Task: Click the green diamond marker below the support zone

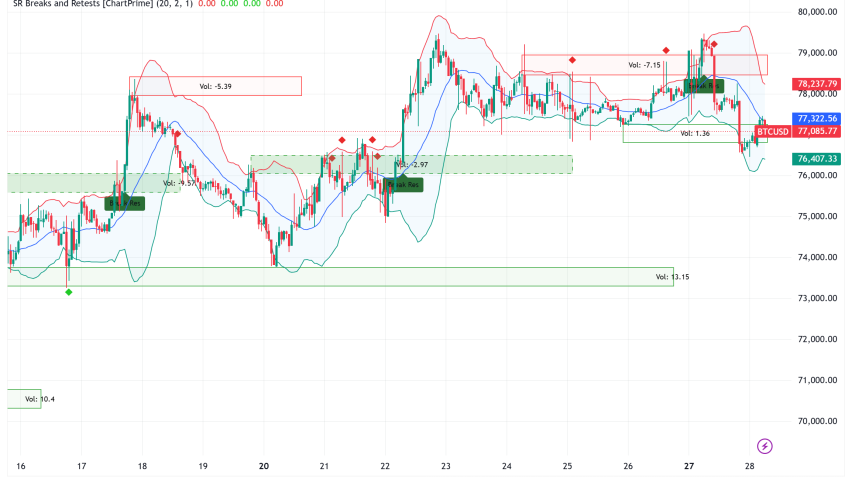Action: click(x=68, y=291)
